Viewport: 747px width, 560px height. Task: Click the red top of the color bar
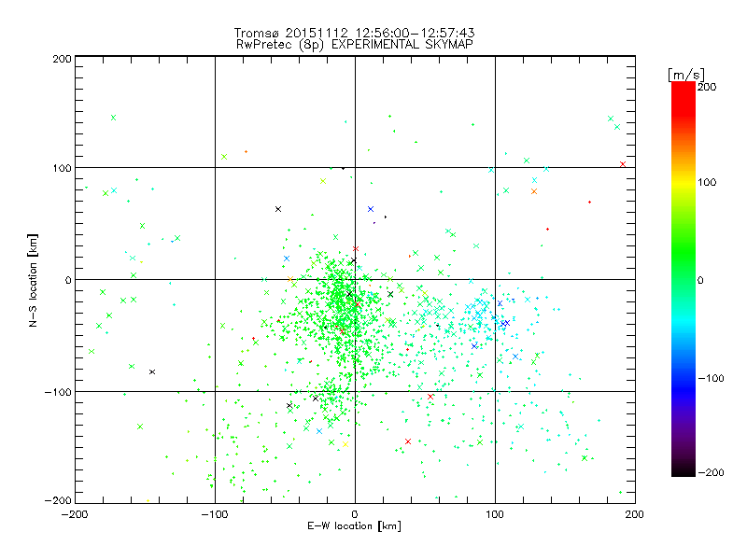684,91
